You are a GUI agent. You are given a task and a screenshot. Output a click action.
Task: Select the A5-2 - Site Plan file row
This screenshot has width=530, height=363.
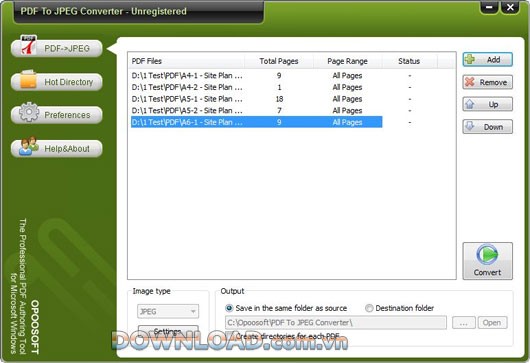(257, 111)
